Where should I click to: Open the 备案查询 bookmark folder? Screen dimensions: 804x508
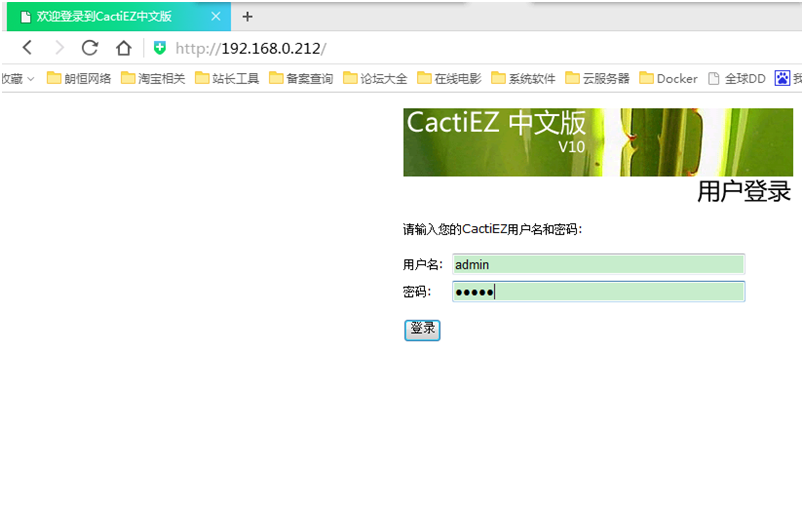[301, 78]
